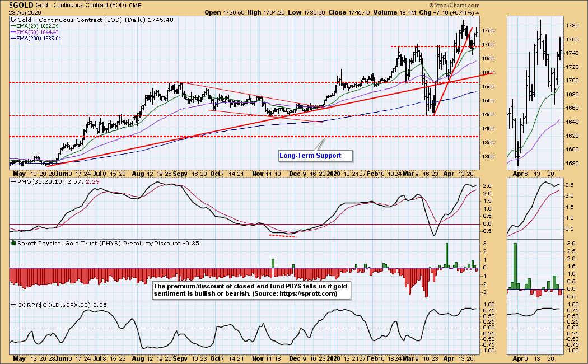The height and width of the screenshot is (364, 588).
Task: Click the 2020 year label on the bottom date axis
Action: (333, 359)
